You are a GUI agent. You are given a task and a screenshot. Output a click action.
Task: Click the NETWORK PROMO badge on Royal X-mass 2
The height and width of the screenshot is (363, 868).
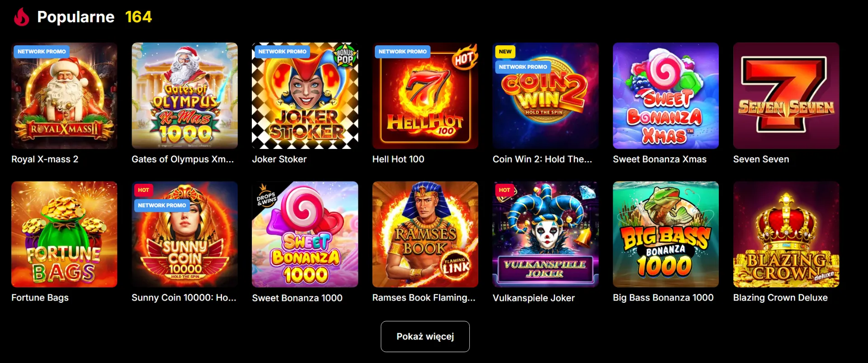coord(41,52)
